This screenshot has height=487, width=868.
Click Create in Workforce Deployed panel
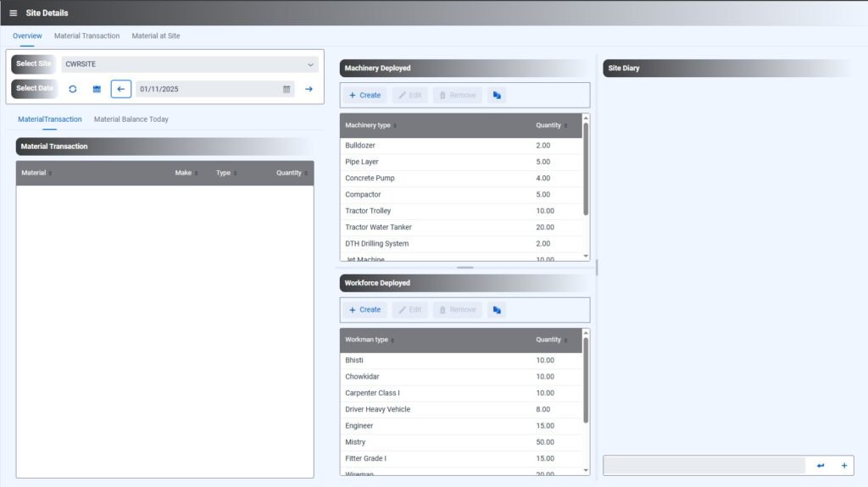(x=364, y=310)
